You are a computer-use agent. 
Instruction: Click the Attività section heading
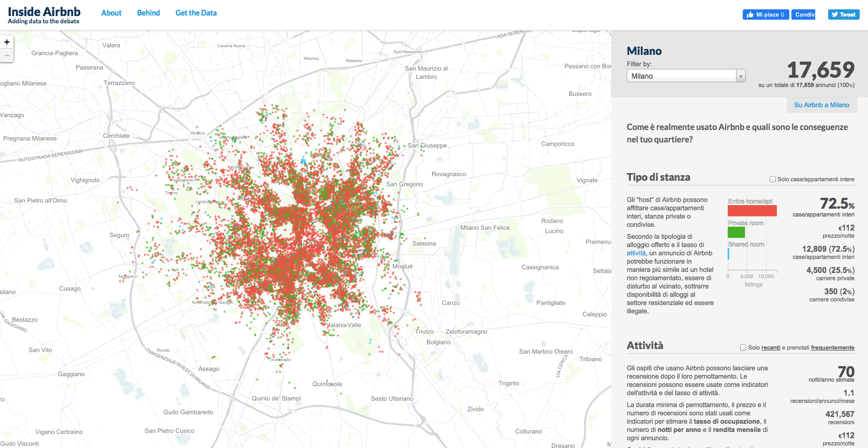click(x=645, y=345)
